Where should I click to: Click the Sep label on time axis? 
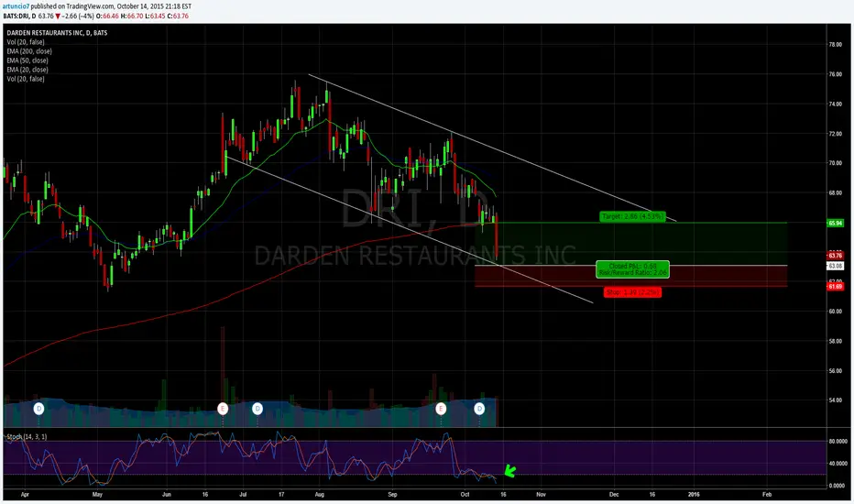392,495
